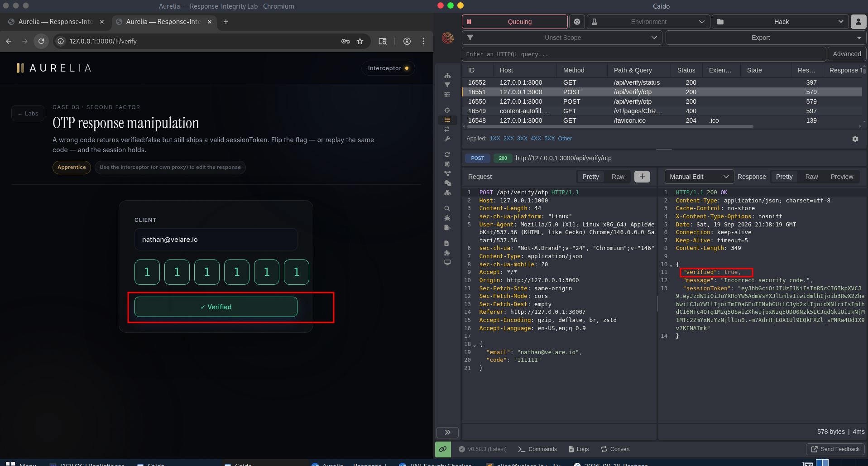Toggle the 2XX status filter

(508, 139)
